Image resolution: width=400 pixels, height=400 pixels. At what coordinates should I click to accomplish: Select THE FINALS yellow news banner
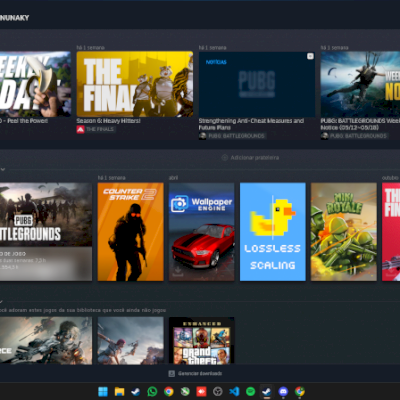pyautogui.click(x=135, y=84)
